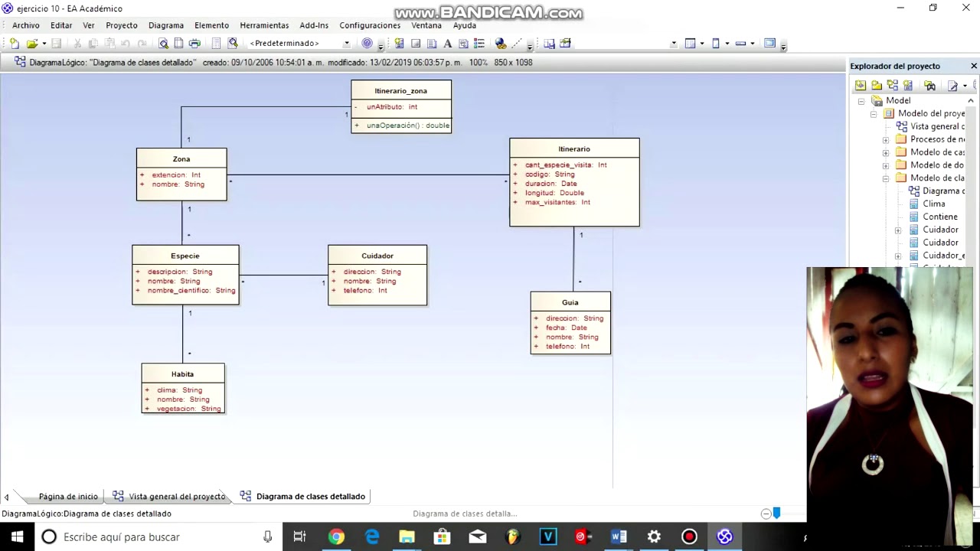Click the page setup icon in the toolbar

coord(178,44)
